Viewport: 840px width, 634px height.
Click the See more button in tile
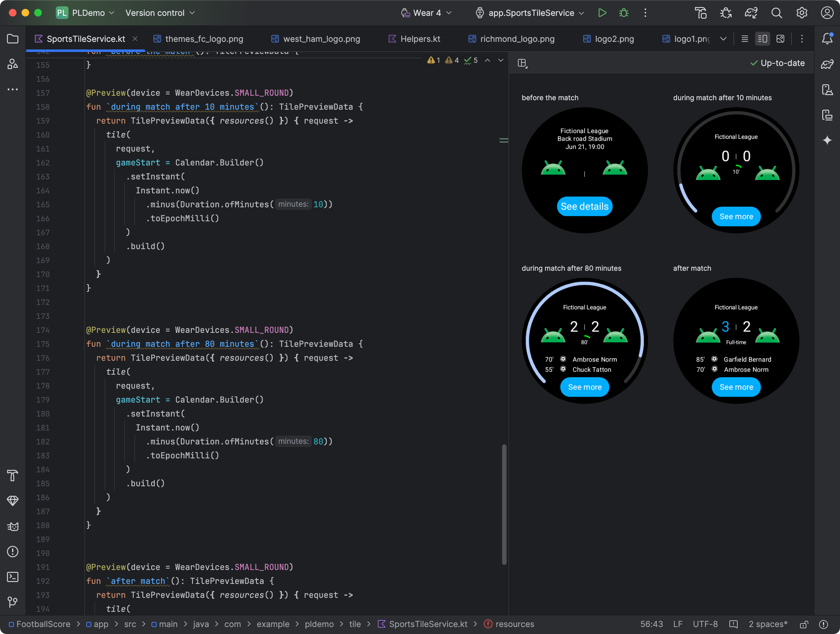735,217
